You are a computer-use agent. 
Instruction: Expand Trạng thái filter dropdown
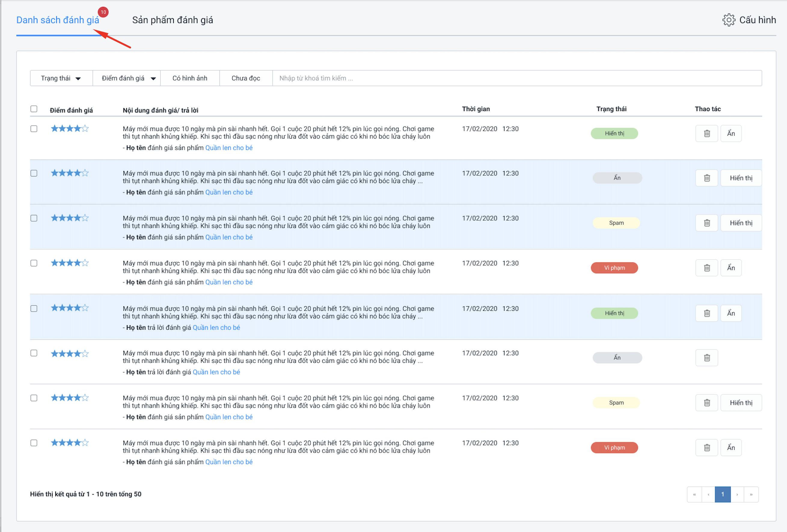tap(61, 78)
